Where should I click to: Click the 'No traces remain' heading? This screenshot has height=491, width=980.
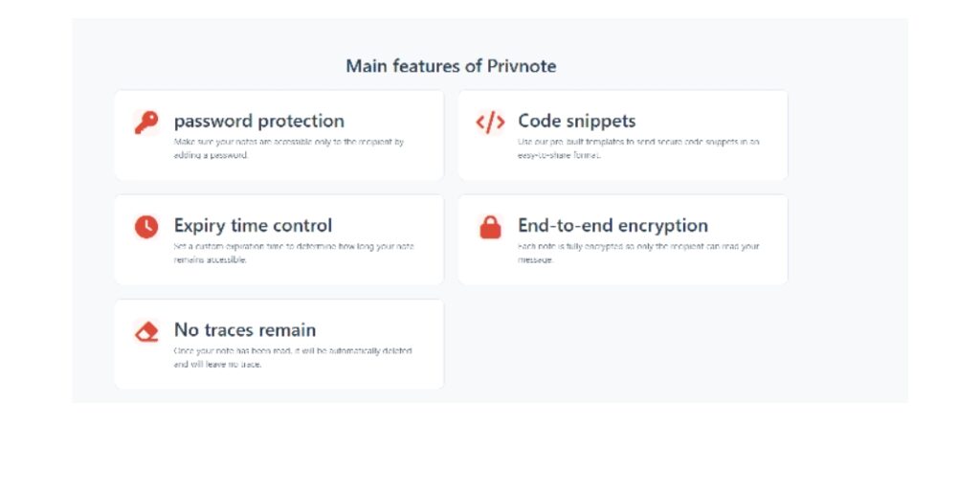tap(244, 329)
